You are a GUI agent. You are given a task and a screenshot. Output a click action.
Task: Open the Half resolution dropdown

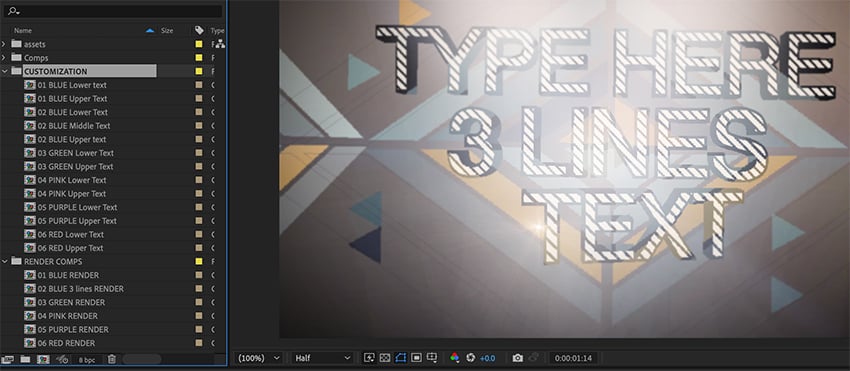click(323, 358)
